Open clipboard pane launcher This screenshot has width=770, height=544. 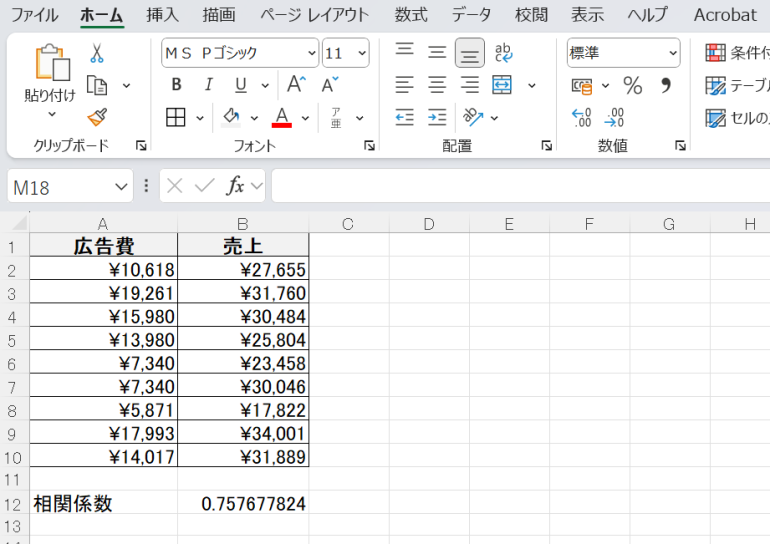click(141, 145)
